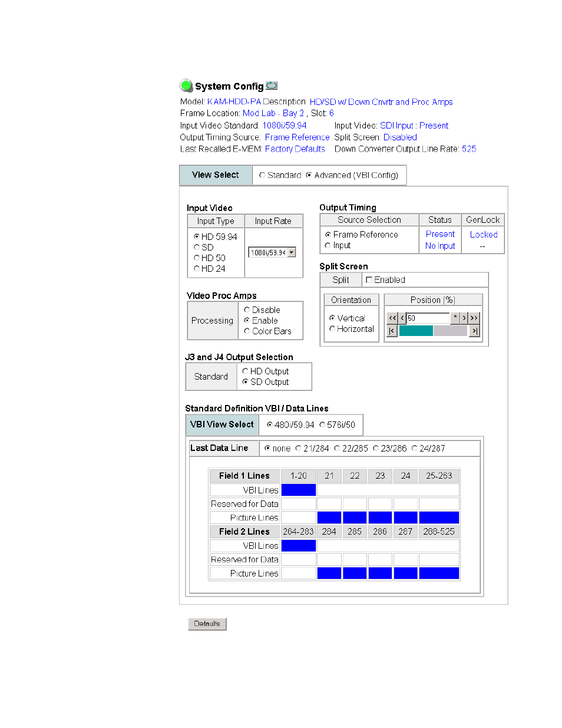Select Vertical split orientation

tap(332, 318)
